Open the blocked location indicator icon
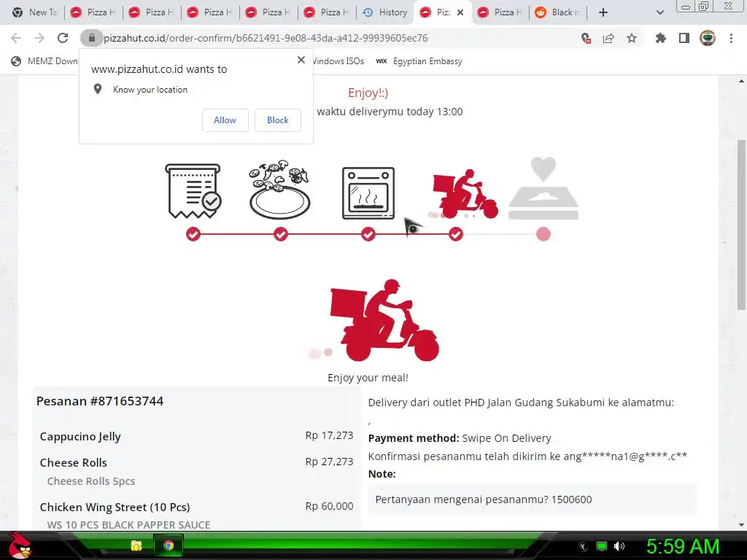Image resolution: width=747 pixels, height=560 pixels. (x=586, y=38)
